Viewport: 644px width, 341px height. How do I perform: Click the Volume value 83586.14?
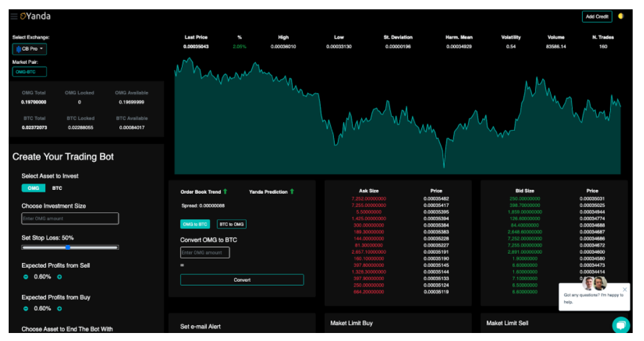556,47
